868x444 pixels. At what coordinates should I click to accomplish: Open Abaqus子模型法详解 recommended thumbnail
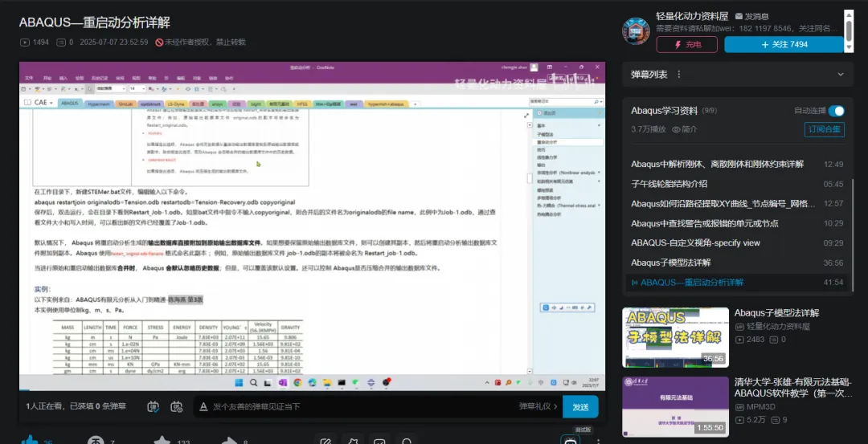click(x=675, y=337)
